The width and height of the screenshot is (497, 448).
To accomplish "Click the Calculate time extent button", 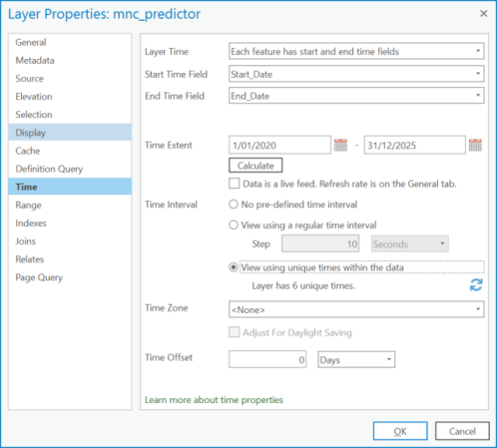I will 255,166.
